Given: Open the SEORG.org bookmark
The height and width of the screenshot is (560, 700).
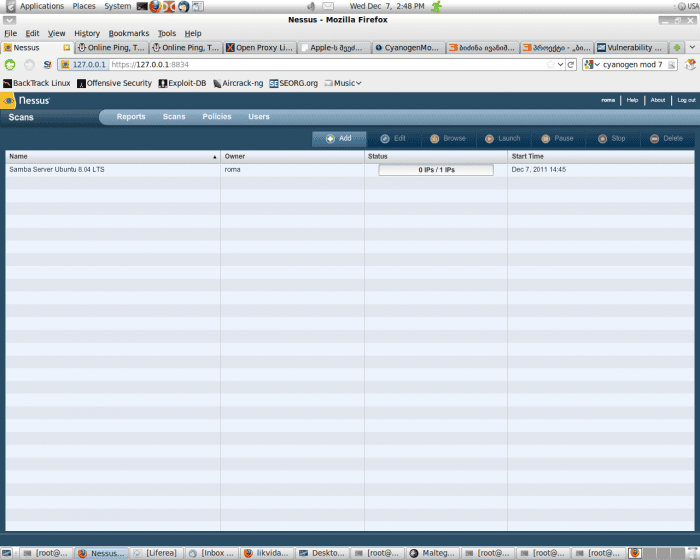Looking at the screenshot, I should [294, 84].
